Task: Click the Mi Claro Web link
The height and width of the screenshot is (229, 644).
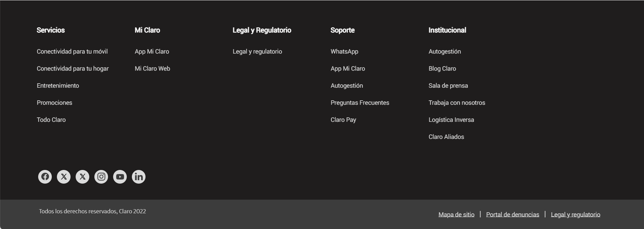Action: click(152, 69)
